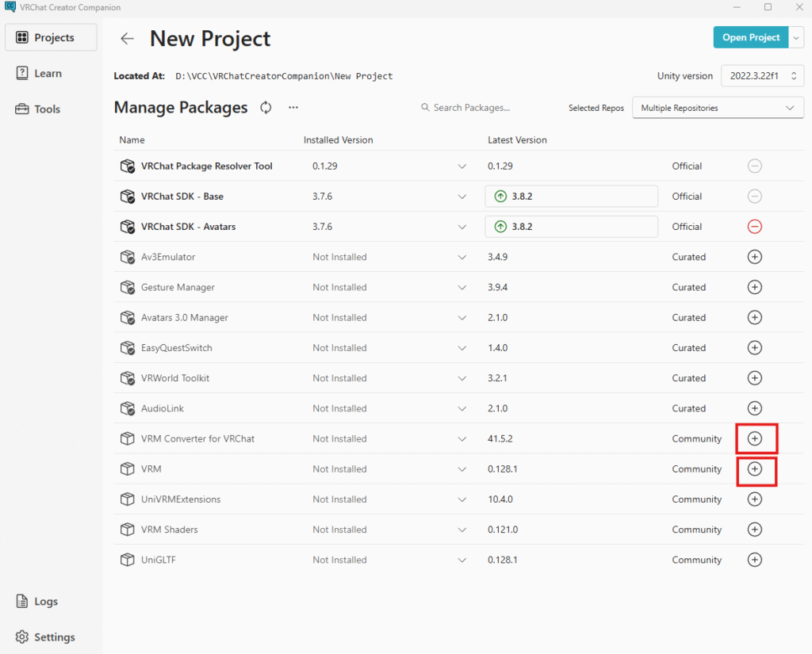812x654 pixels.
Task: Update VRChat SDK - Avatars to 3.8.2
Action: 571,227
